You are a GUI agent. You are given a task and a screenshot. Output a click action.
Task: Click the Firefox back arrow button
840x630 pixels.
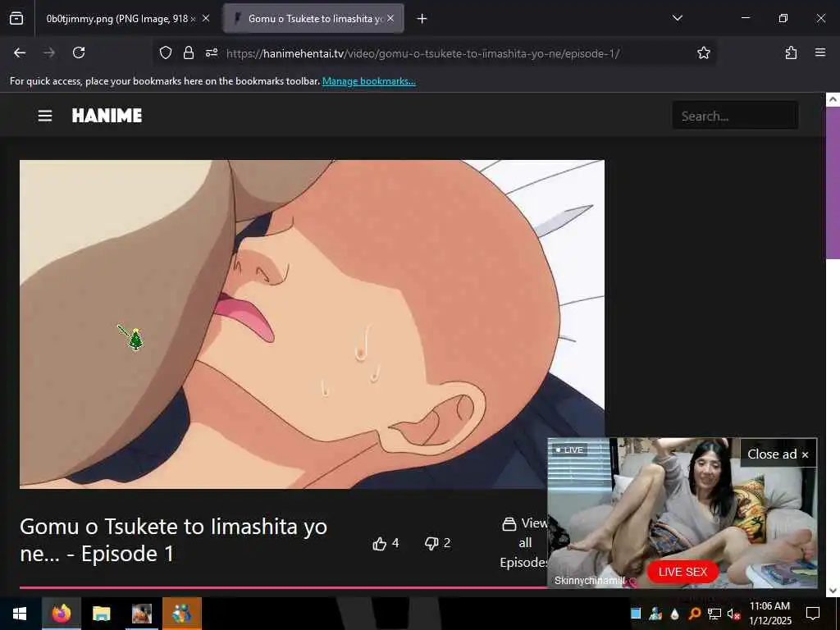click(20, 52)
